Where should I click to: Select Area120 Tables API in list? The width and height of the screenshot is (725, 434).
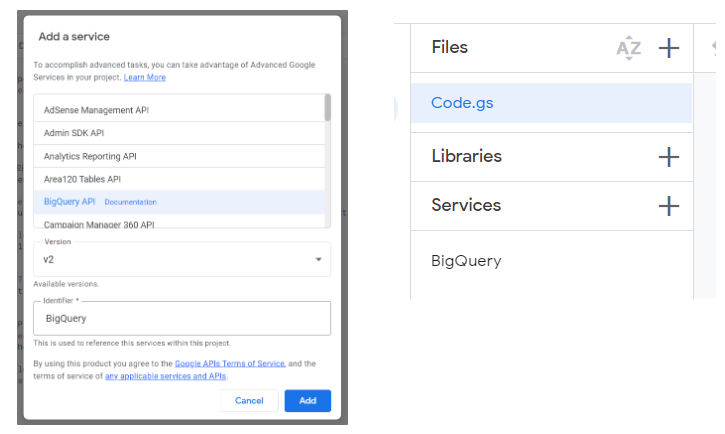[x=179, y=179]
